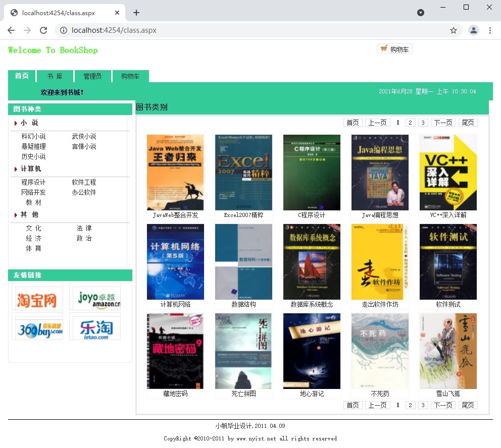
Task: Open the Taobao friendly link logo
Action: [37, 297]
